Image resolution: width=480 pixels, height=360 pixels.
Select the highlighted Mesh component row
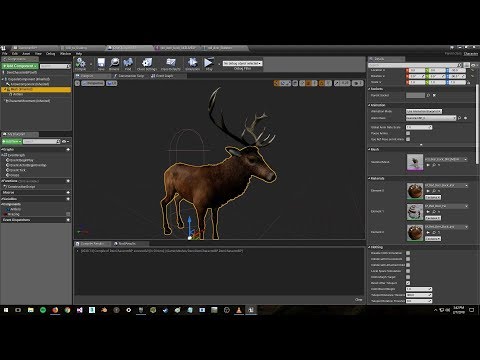tap(36, 89)
